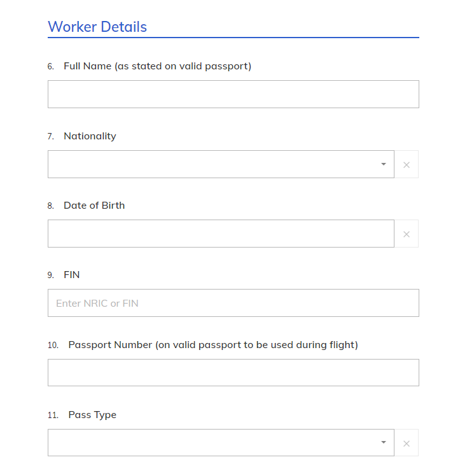Select the Date of Birth label text
This screenshot has width=467, height=476.
pyautogui.click(x=94, y=206)
